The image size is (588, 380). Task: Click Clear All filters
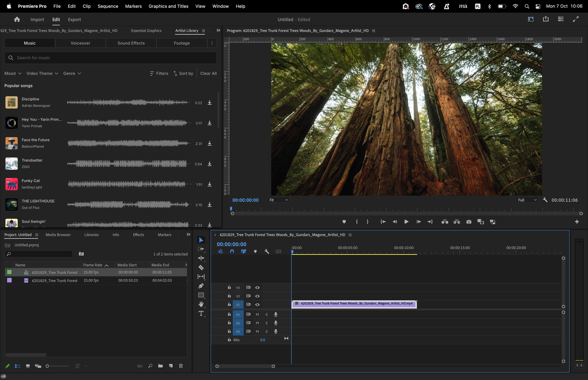click(208, 73)
